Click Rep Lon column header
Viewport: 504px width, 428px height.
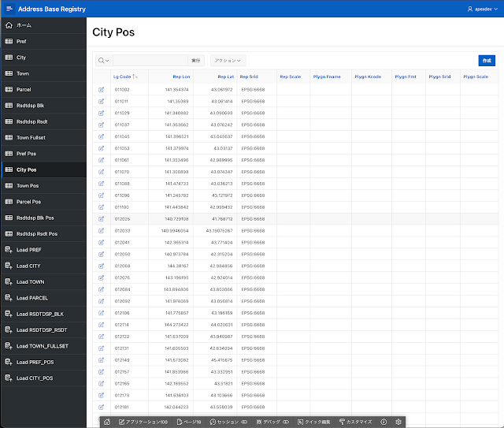click(181, 76)
